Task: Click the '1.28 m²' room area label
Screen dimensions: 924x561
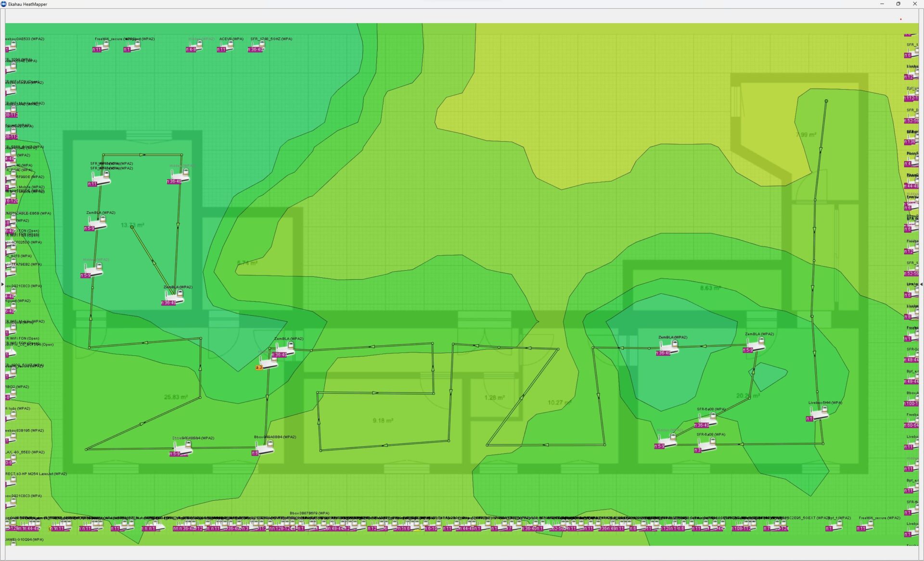Action: tap(494, 397)
